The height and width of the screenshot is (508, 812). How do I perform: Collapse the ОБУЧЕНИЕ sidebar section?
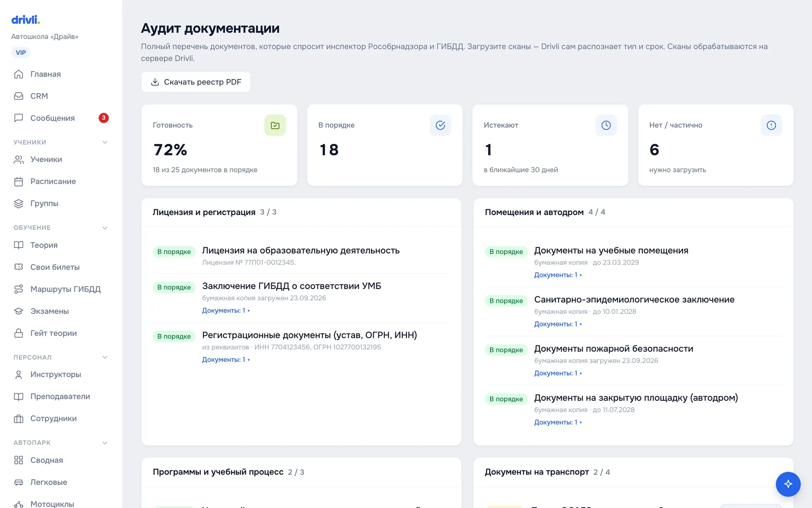[x=105, y=228]
